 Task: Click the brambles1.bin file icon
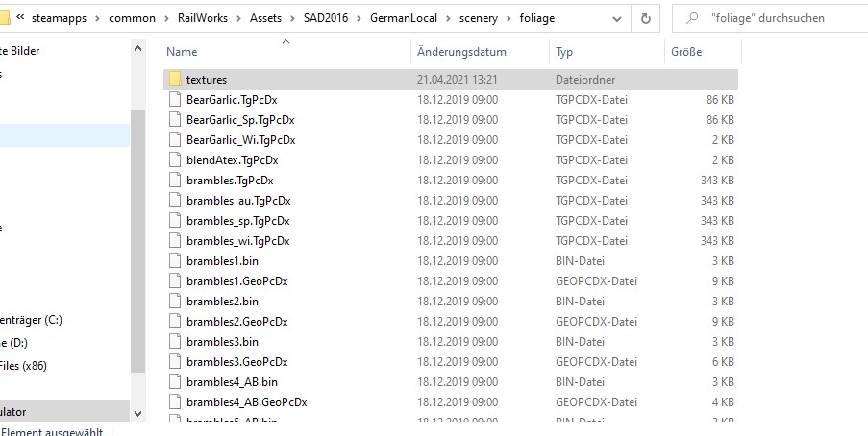coord(174,260)
